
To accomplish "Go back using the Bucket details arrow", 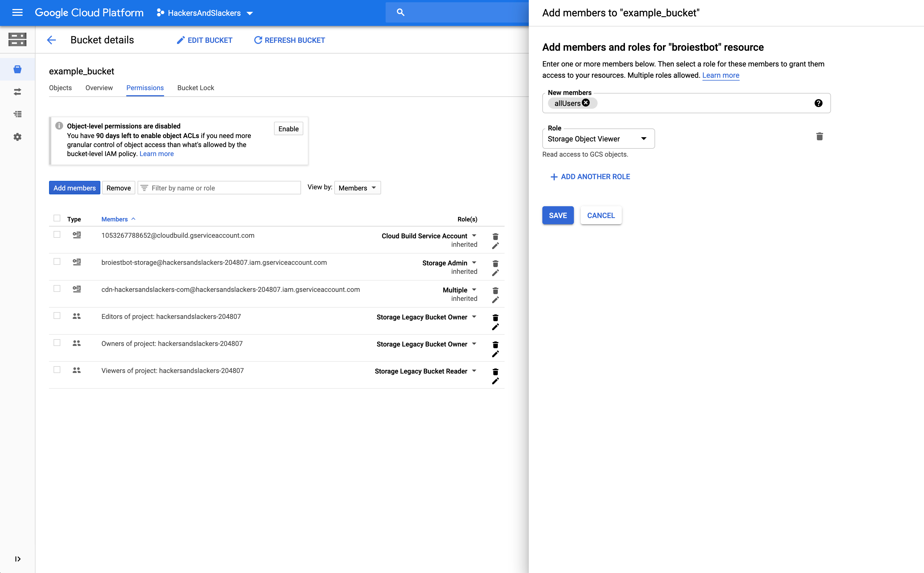I will pos(52,40).
